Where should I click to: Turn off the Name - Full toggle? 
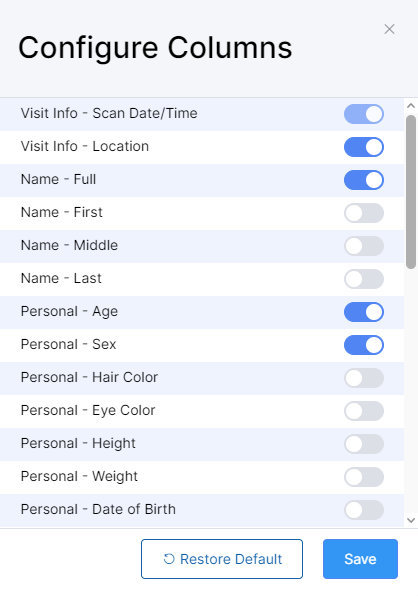(x=364, y=180)
